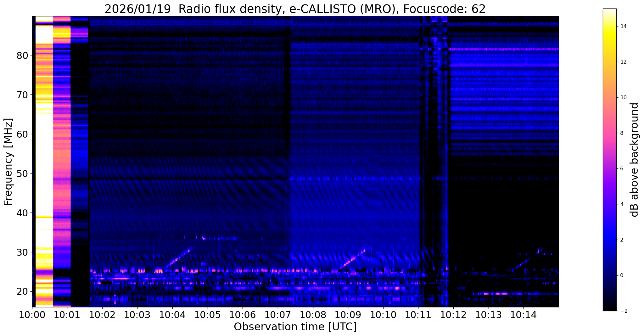The width and height of the screenshot is (644, 336).
Task: Click the 10:11 time tick label
Action: (x=418, y=315)
